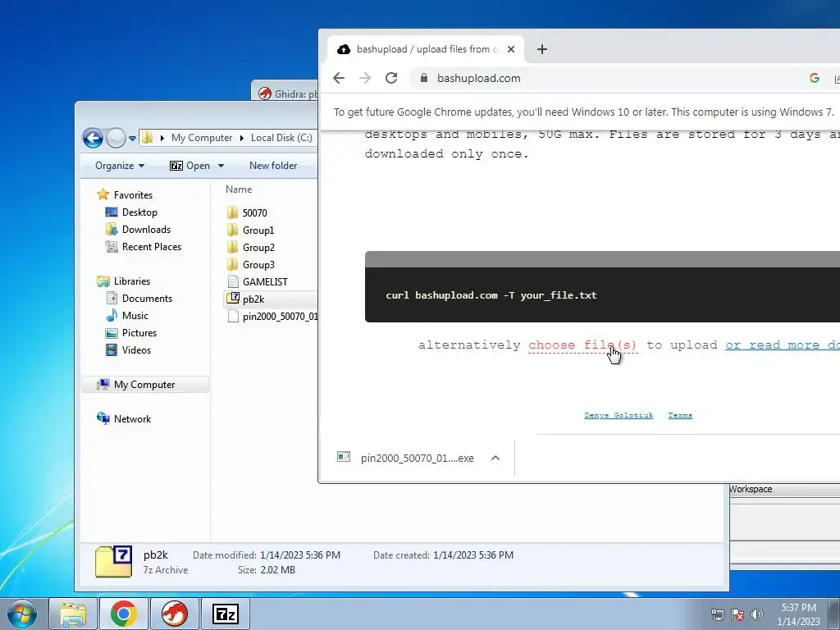840x630 pixels.
Task: Select Libraries in the navigation pane
Action: click(x=131, y=281)
